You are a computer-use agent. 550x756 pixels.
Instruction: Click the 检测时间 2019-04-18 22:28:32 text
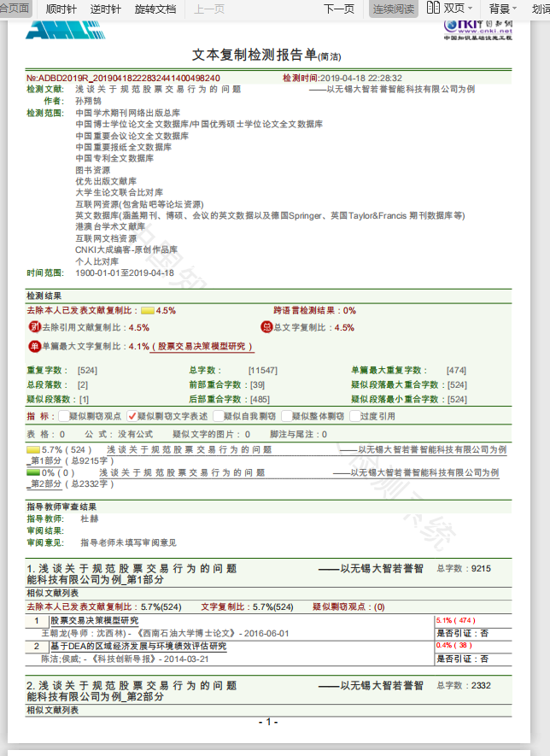342,78
